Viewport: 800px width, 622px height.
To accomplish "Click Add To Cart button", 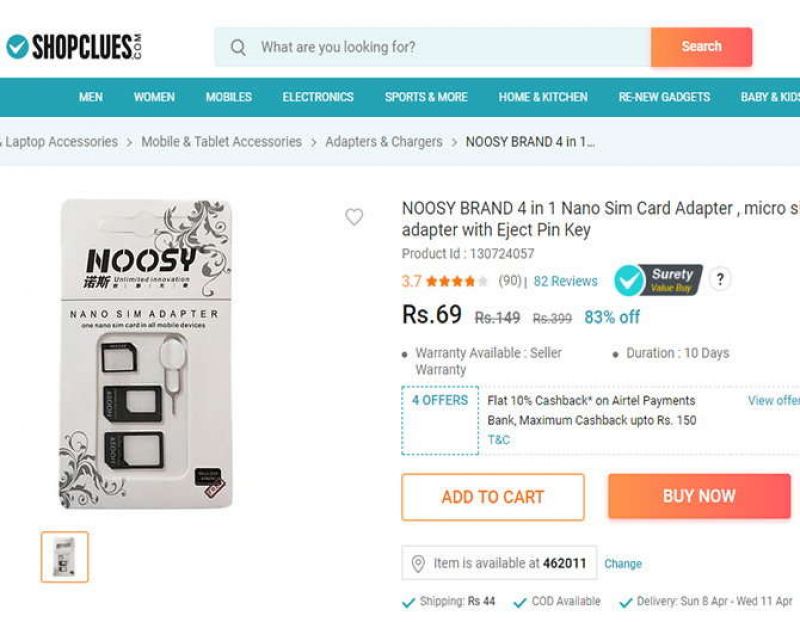I will coord(493,497).
